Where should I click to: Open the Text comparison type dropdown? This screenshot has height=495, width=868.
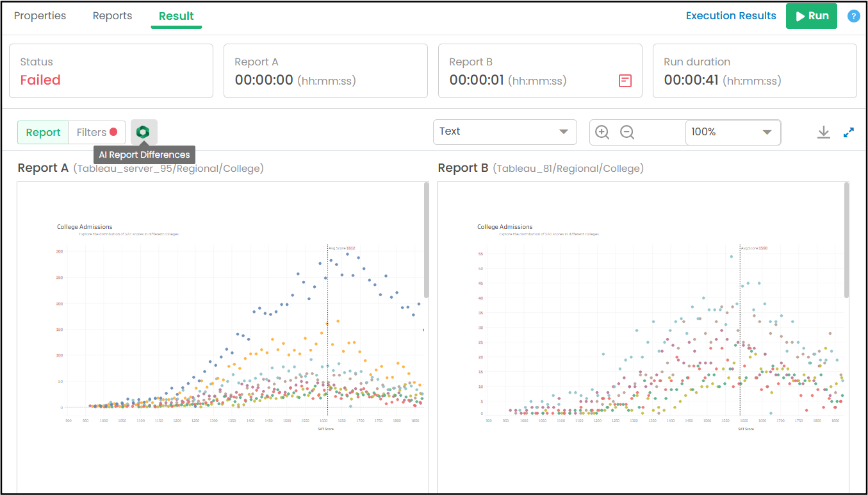tap(505, 131)
